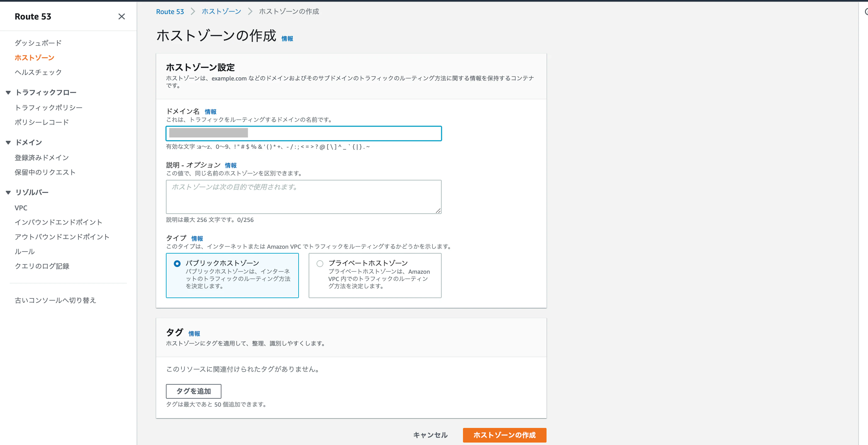Open the ホストゾーン breadcrumb link
Image resolution: width=868 pixels, height=445 pixels.
221,11
